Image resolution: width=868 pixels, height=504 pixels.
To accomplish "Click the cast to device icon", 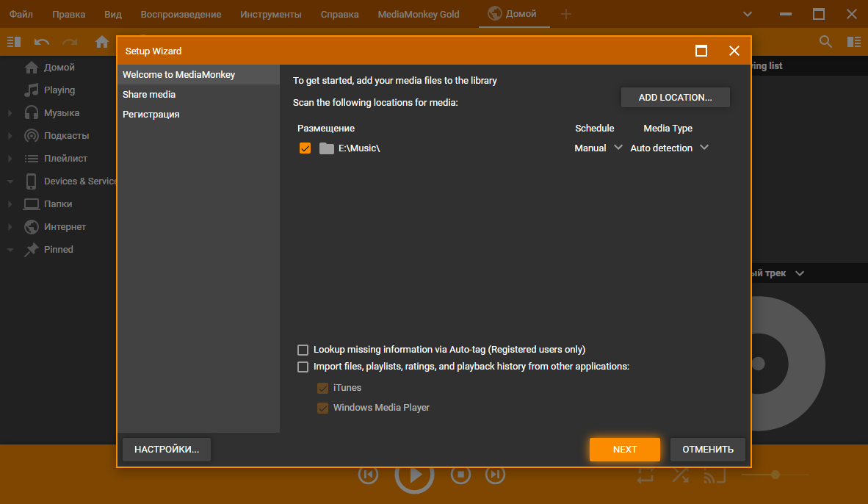I will point(715,475).
